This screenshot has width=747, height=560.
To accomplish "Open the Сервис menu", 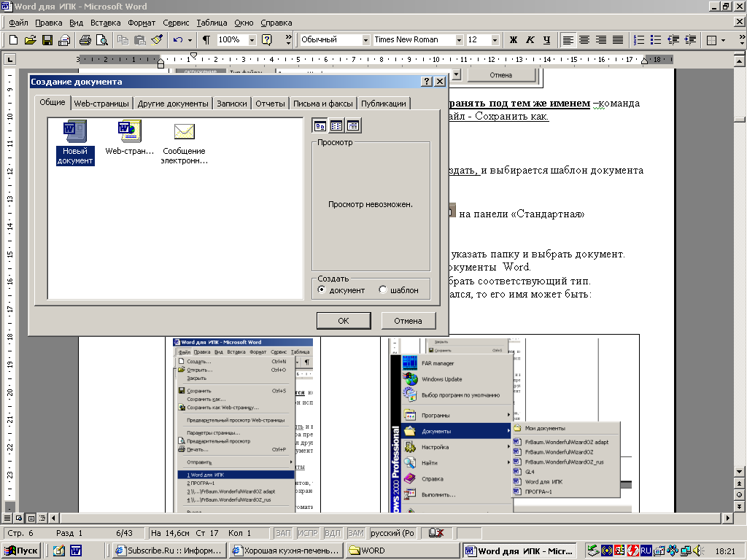I will 176,23.
